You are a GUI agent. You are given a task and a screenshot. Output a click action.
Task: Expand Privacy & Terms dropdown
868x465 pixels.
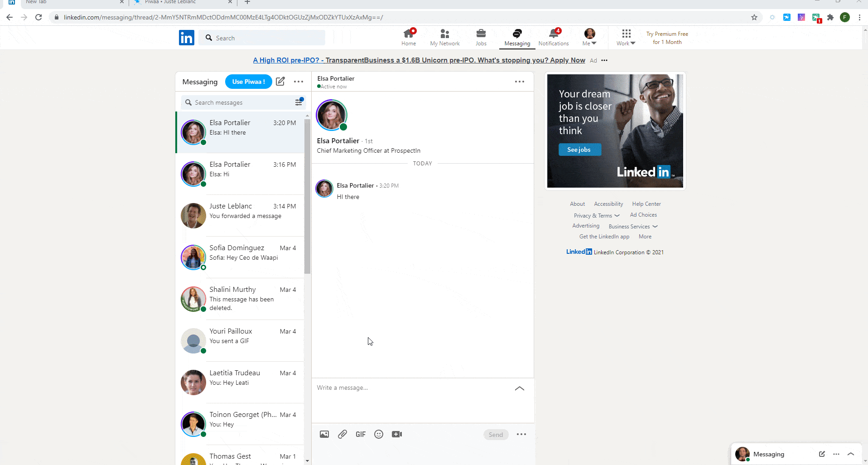pos(597,215)
